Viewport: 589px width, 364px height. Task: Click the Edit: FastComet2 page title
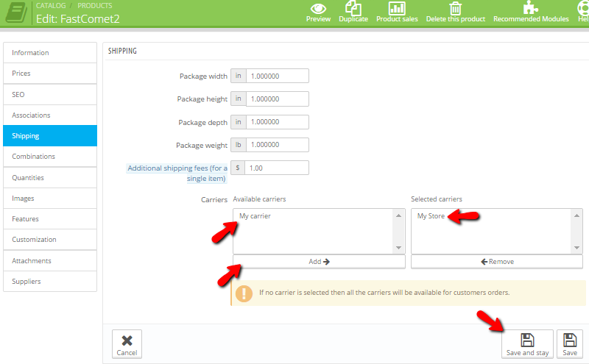point(78,19)
